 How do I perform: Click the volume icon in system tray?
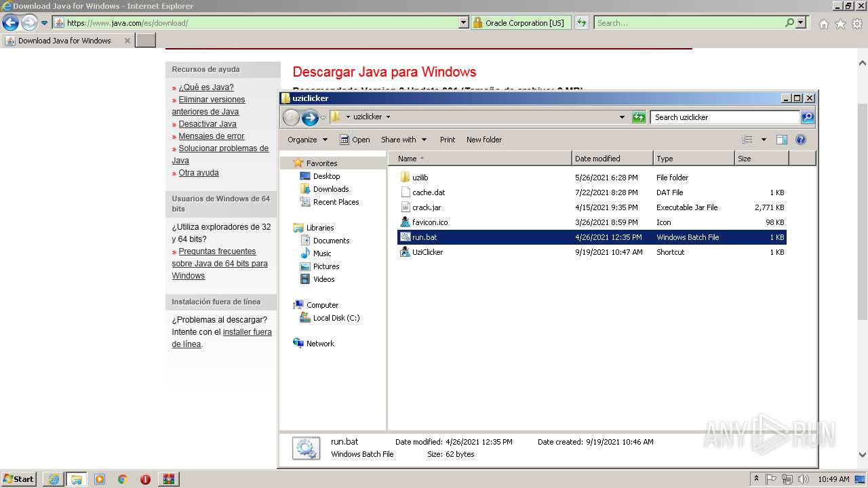pyautogui.click(x=803, y=479)
